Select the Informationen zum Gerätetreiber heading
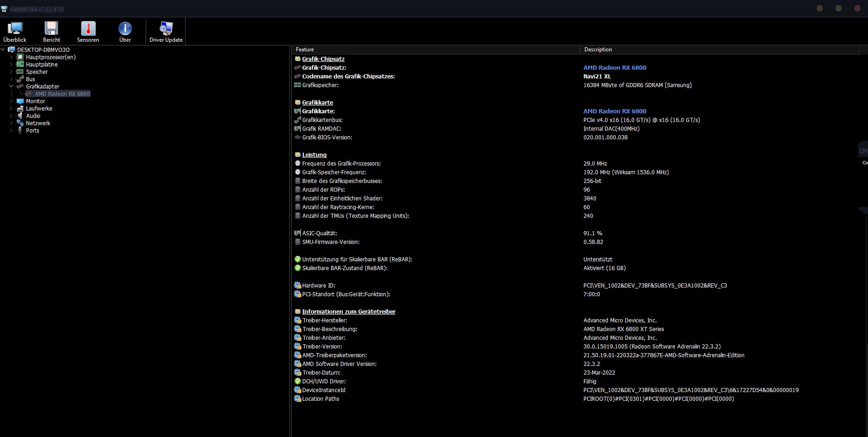 click(x=349, y=312)
